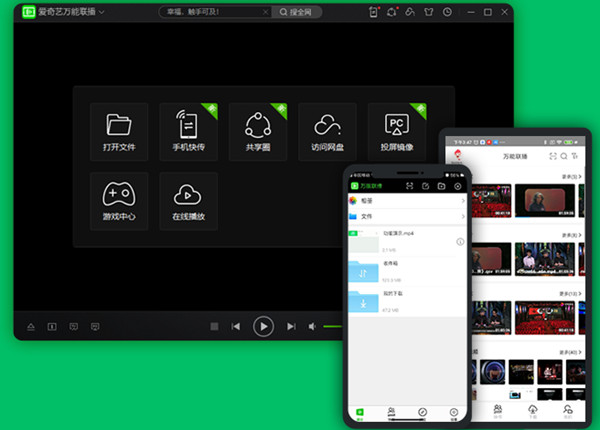Click the 爱奇艺万能联播 logo icon
The image size is (600, 430).
[29, 12]
